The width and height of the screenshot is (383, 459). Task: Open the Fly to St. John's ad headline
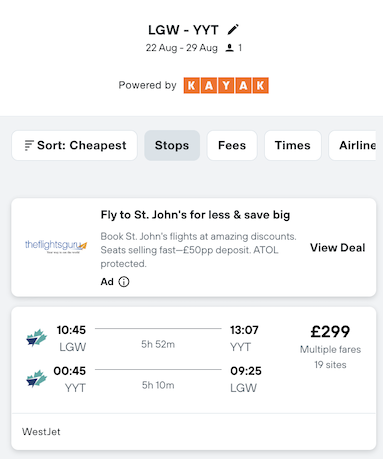pyautogui.click(x=195, y=215)
